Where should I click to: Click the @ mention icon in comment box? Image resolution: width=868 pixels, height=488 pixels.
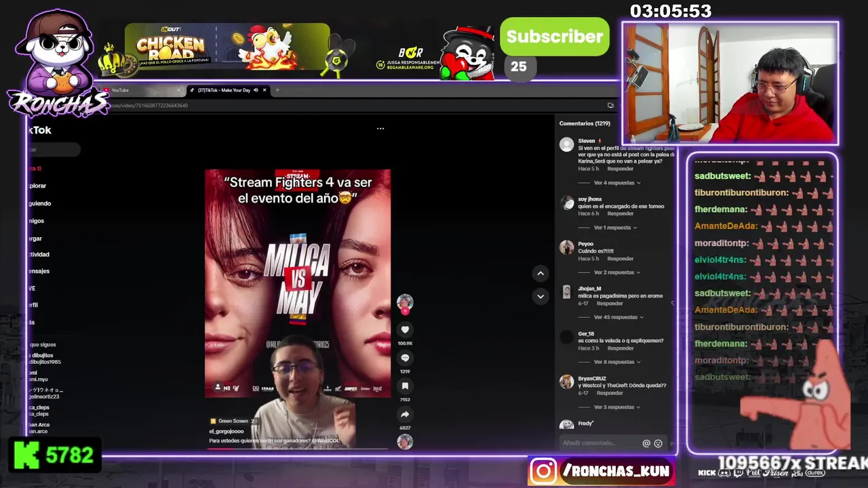click(x=646, y=443)
